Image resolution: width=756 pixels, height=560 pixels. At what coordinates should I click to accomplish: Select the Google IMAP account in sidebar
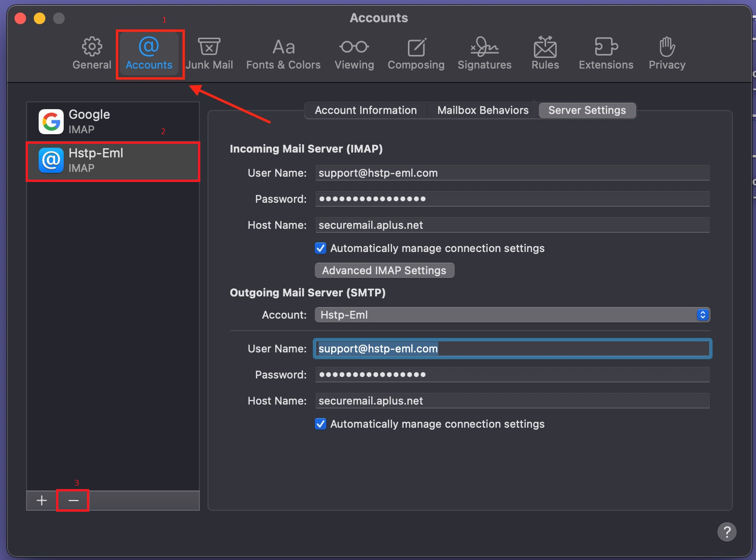pos(112,122)
